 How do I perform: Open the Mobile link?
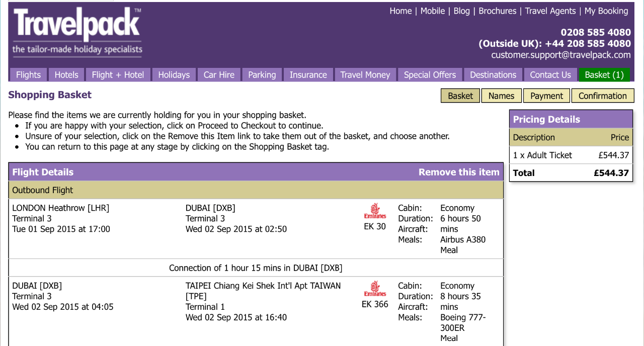pos(433,11)
